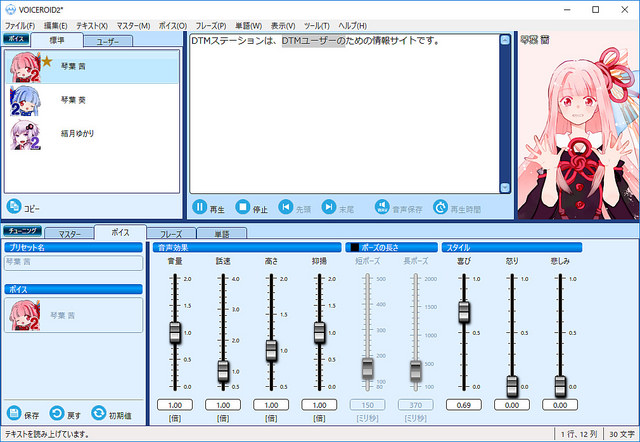
Task: Switch to the ユーザー voice tab
Action: coord(108,42)
